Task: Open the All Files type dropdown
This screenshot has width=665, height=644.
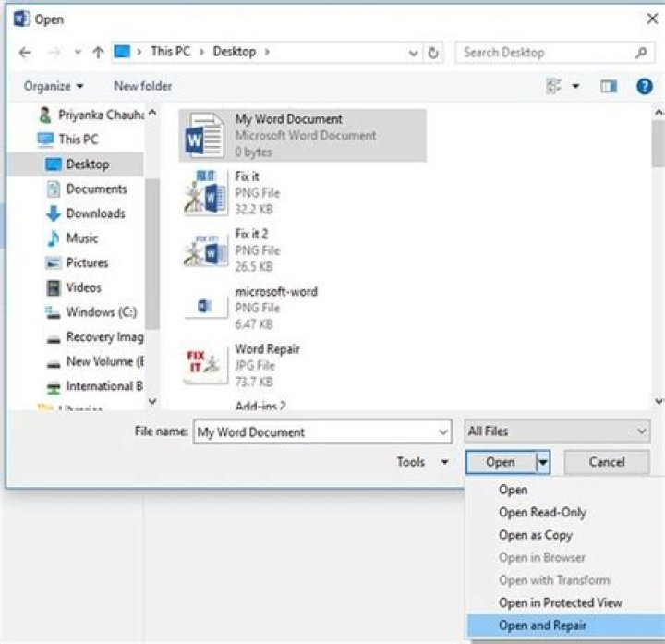Action: tap(557, 431)
